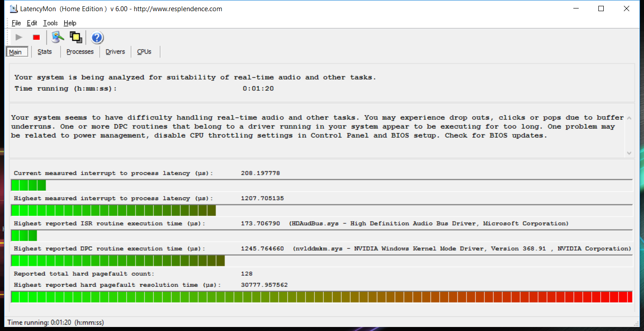This screenshot has height=331, width=644.
Task: Click the HDAudBus.sys driver description text
Action: [429, 223]
